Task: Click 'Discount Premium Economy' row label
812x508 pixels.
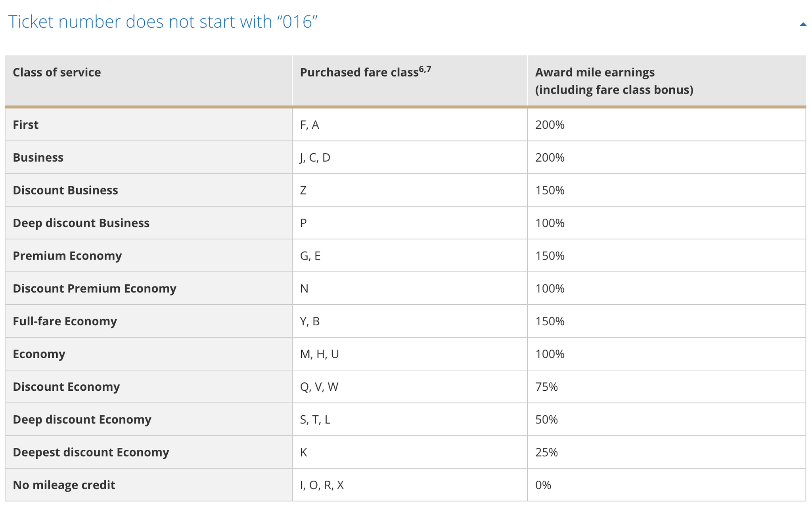Action: (x=94, y=288)
